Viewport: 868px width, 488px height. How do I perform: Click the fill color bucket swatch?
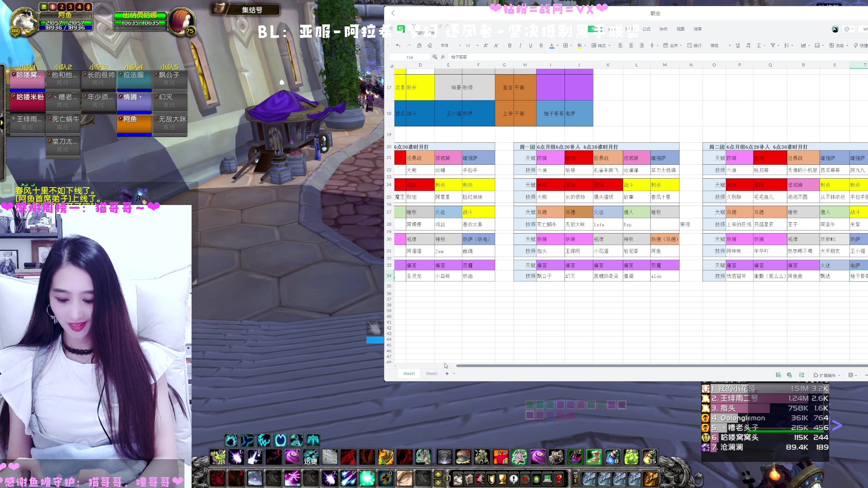click(x=579, y=45)
